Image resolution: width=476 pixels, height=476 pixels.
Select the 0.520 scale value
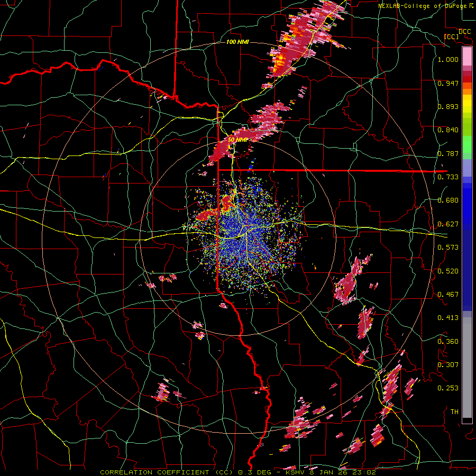[x=448, y=271]
